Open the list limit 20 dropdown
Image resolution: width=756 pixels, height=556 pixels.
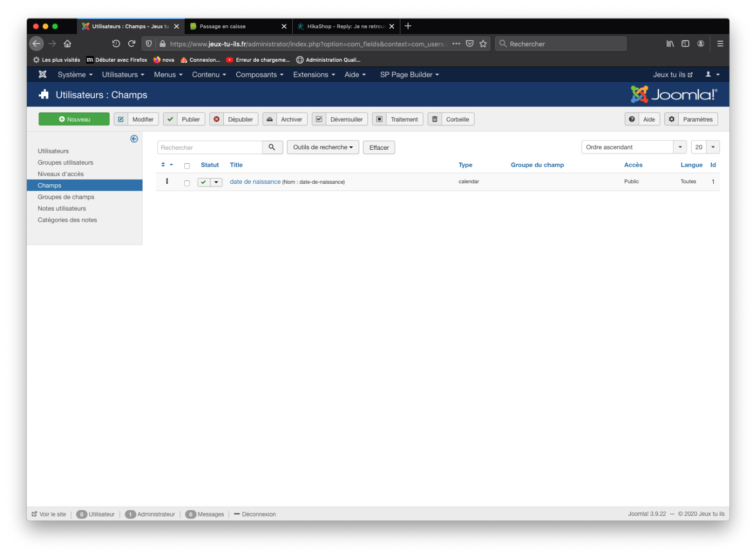tap(705, 147)
